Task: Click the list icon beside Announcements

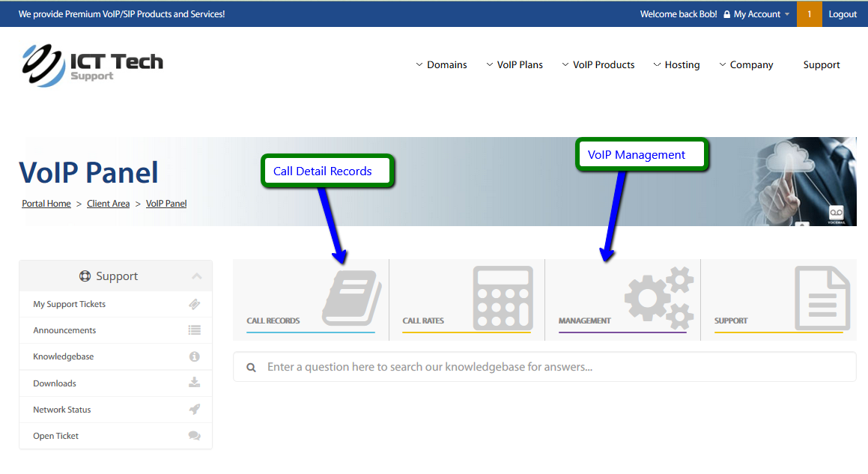Action: pyautogui.click(x=194, y=330)
